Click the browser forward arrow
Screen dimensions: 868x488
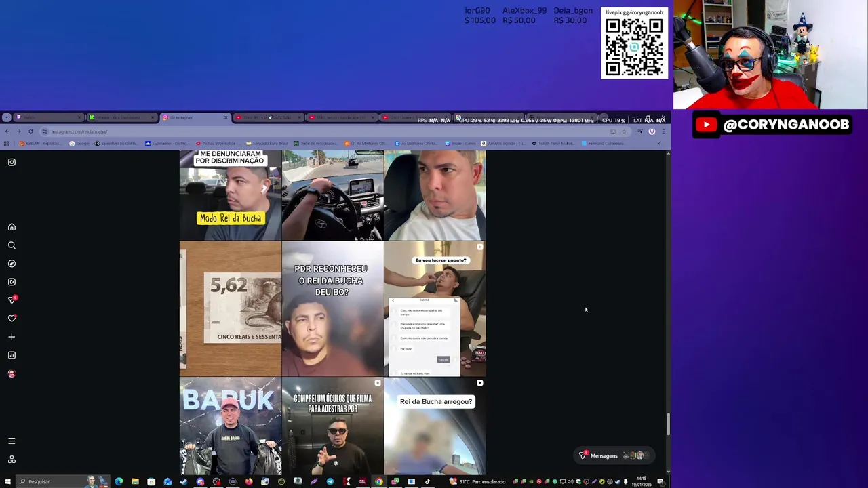[x=18, y=131]
